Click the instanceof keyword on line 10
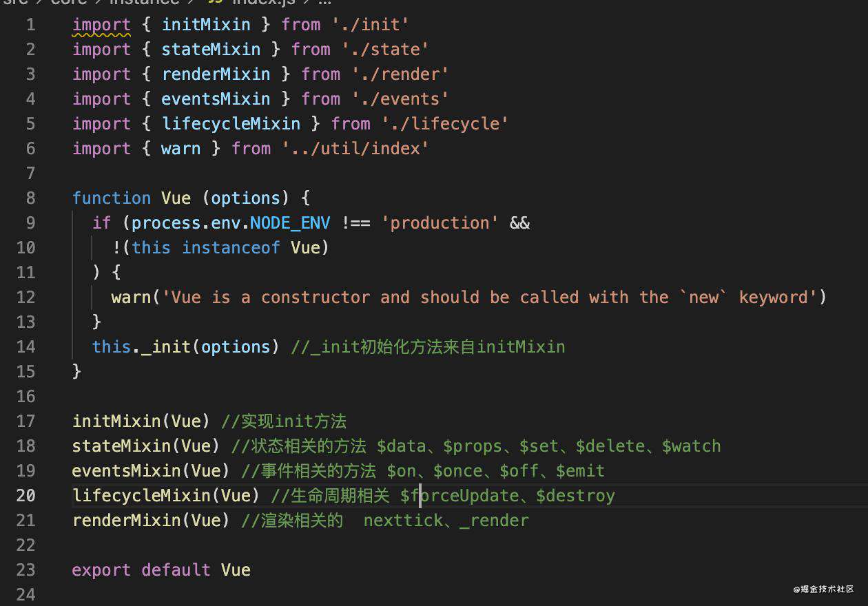The height and width of the screenshot is (606, 868). [x=231, y=248]
